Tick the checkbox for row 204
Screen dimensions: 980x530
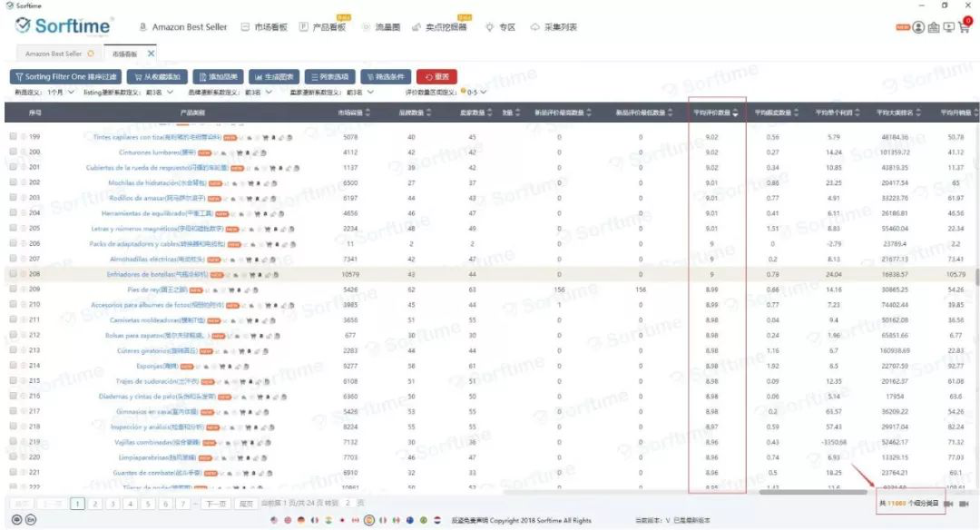(13, 212)
